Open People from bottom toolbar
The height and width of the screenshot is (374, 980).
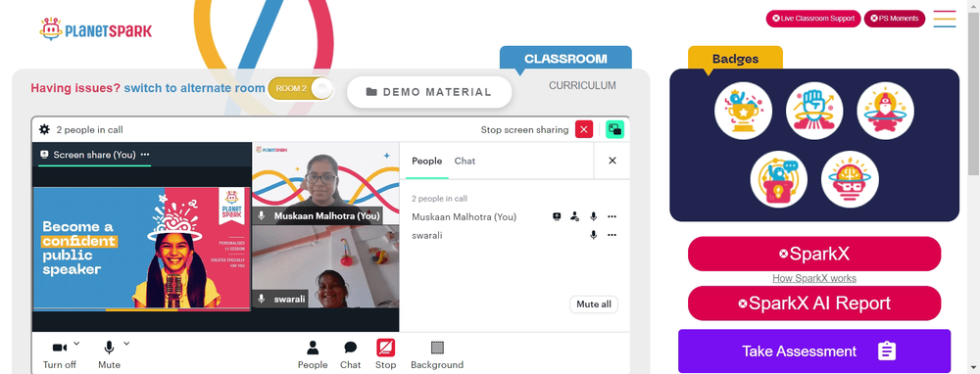[x=313, y=355]
